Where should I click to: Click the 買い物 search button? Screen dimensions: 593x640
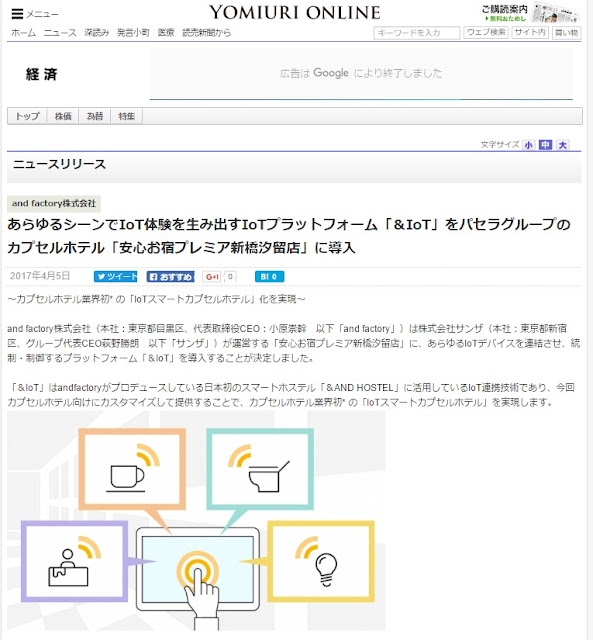pyautogui.click(x=566, y=33)
